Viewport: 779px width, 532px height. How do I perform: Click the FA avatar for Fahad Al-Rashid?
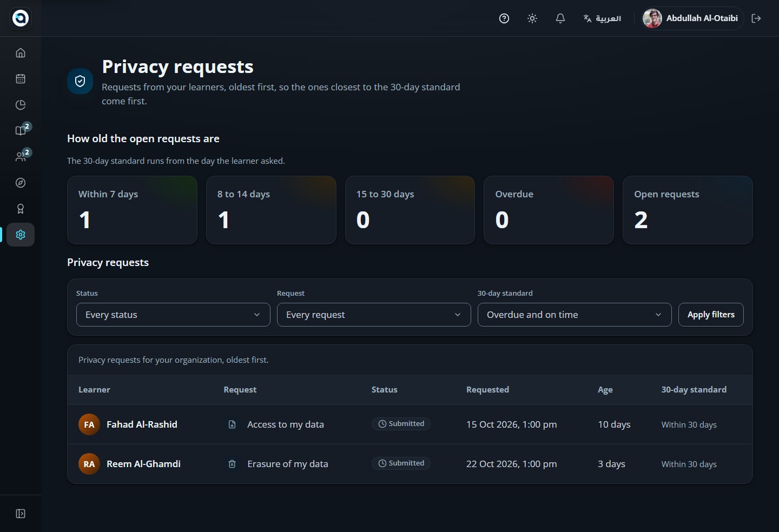89,424
